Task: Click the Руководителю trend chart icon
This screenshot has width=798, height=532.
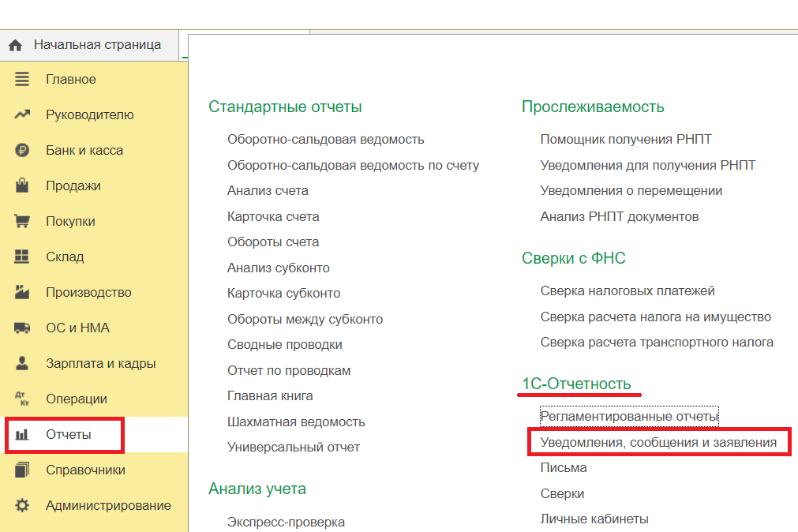Action: [x=22, y=114]
